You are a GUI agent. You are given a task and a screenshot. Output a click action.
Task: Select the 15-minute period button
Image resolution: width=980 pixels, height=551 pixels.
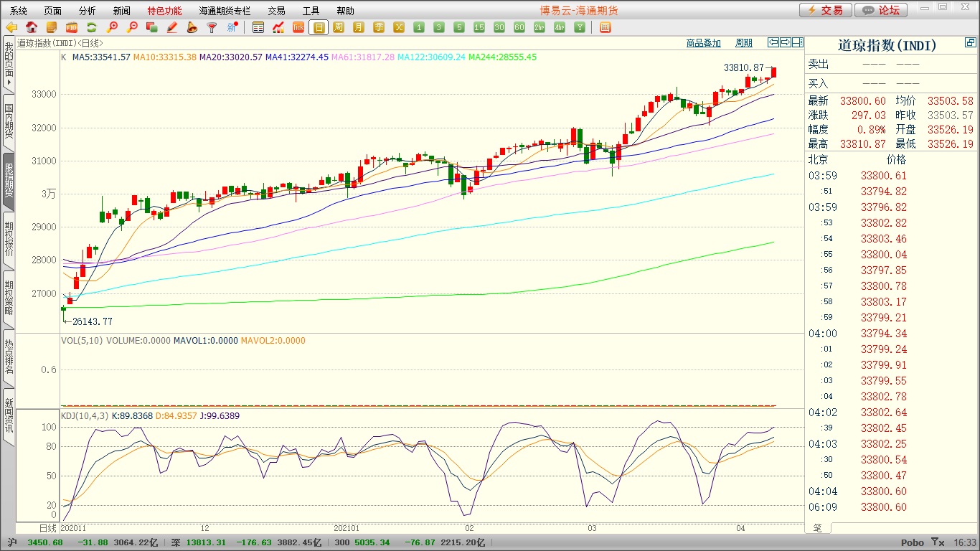(x=479, y=27)
